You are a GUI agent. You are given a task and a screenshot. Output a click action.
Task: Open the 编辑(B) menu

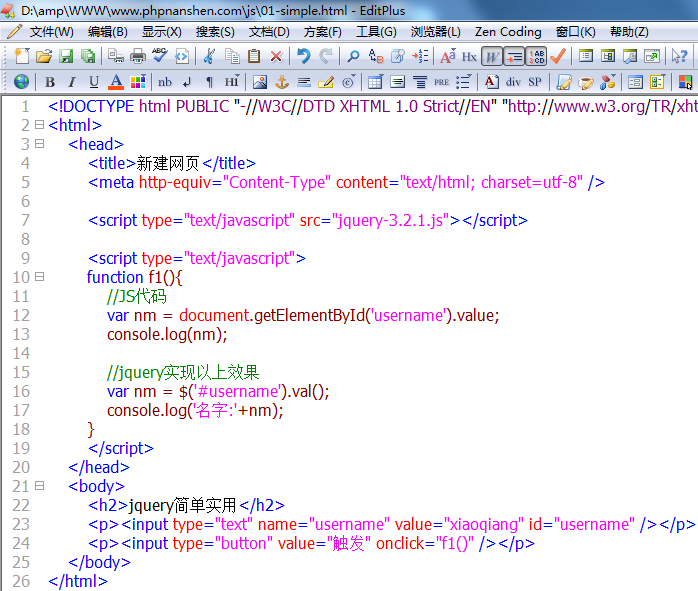108,32
